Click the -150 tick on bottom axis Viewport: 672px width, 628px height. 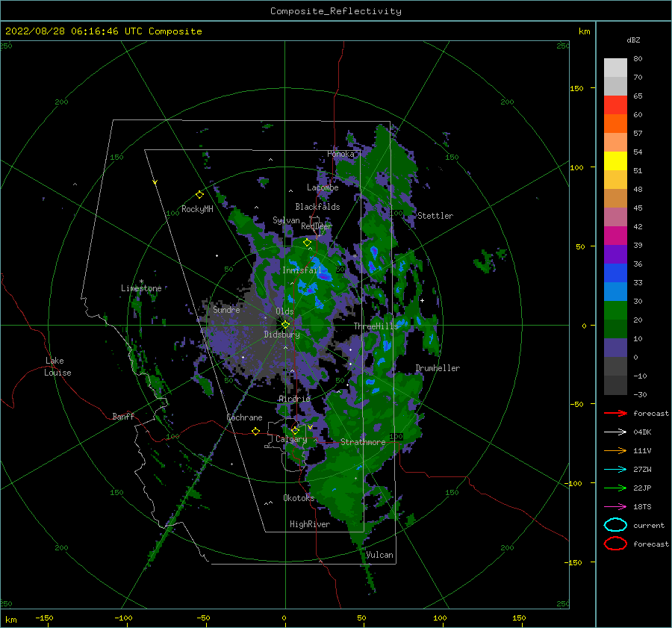(44, 618)
